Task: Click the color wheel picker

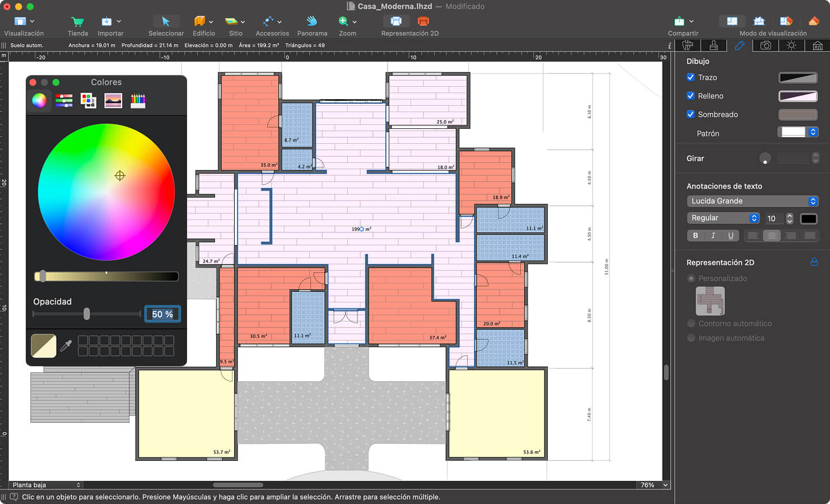Action: click(x=106, y=192)
